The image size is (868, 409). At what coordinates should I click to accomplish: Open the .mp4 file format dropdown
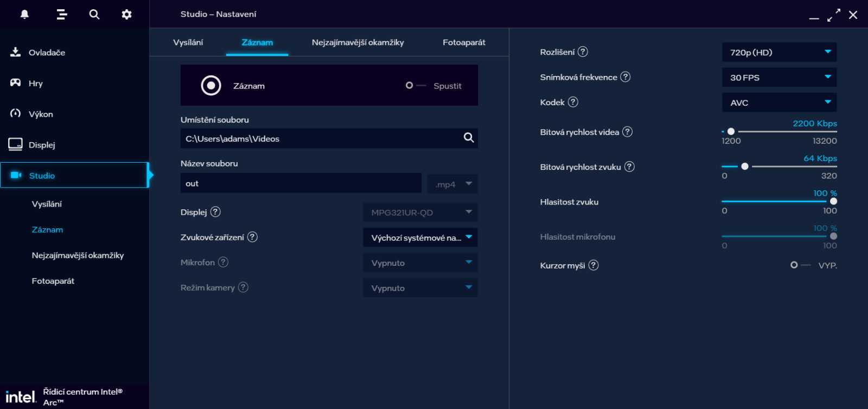[x=452, y=184]
